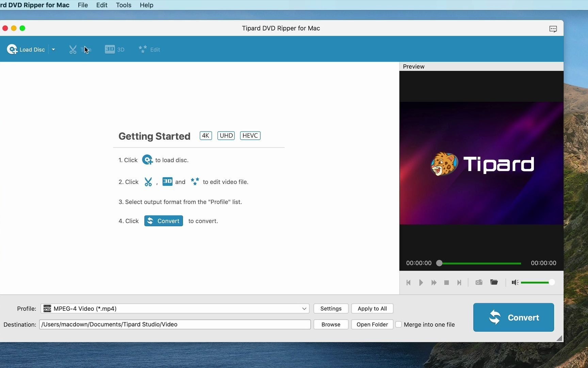588x368 pixels.
Task: Click the Destination path field
Action: click(x=175, y=324)
